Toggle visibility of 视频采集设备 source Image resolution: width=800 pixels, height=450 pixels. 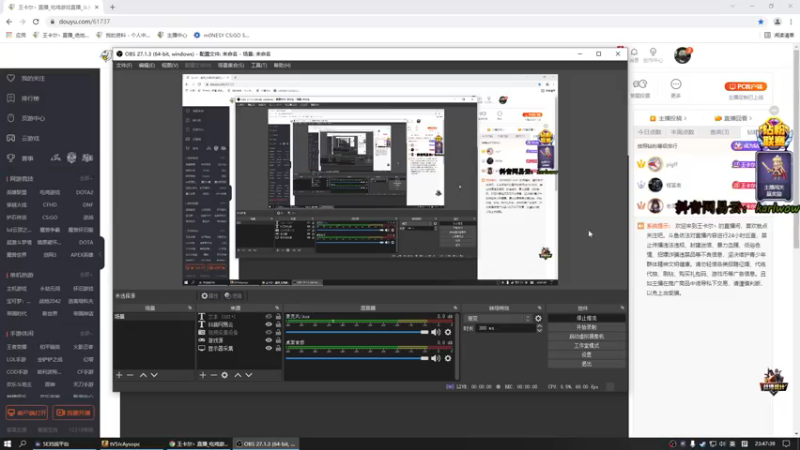tap(268, 332)
